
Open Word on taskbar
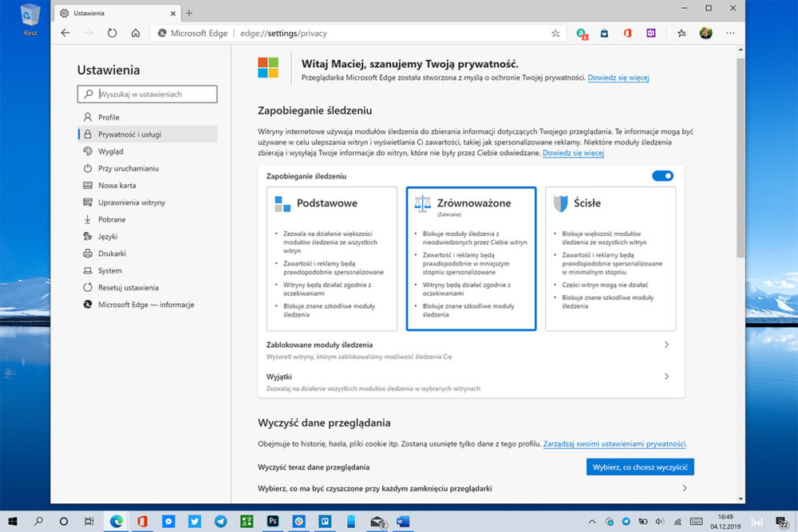coord(403,522)
